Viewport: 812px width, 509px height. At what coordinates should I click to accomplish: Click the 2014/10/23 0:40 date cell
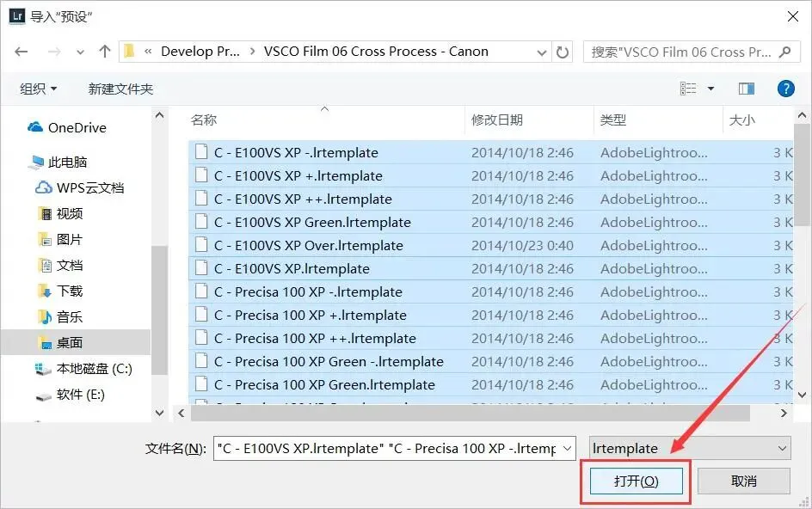pos(522,245)
